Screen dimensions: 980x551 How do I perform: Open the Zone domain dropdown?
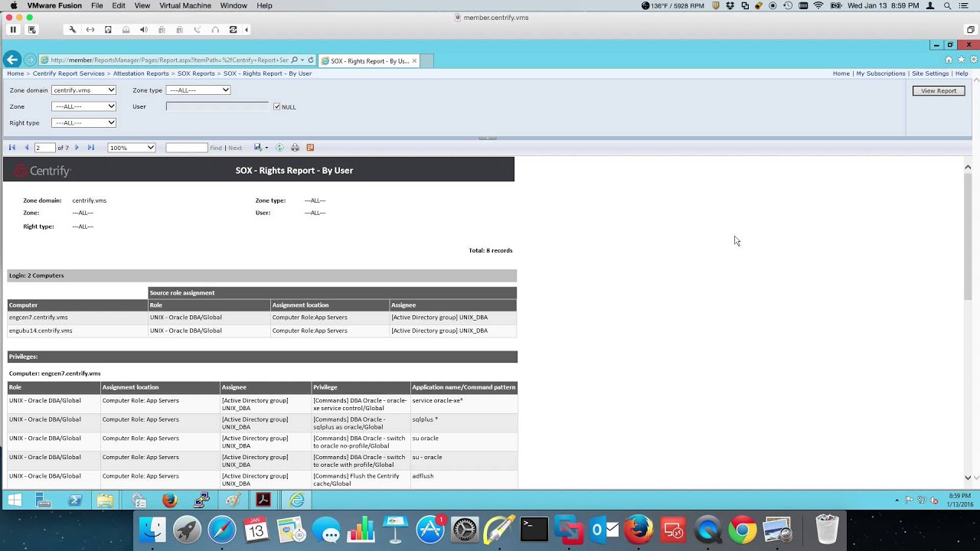[83, 90]
